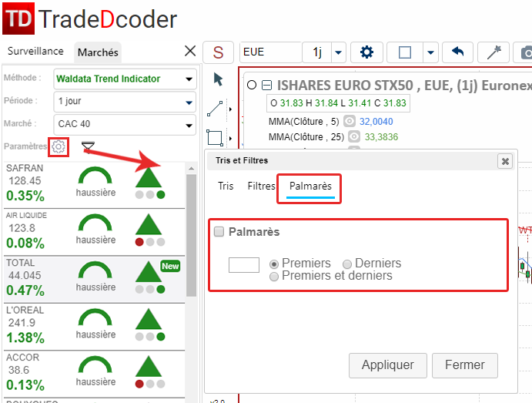Open the Paramètres gear icon
532x403 pixels.
59,146
